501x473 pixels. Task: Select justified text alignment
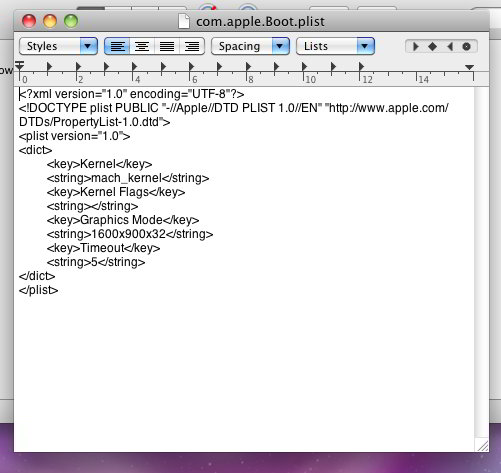[x=167, y=46]
